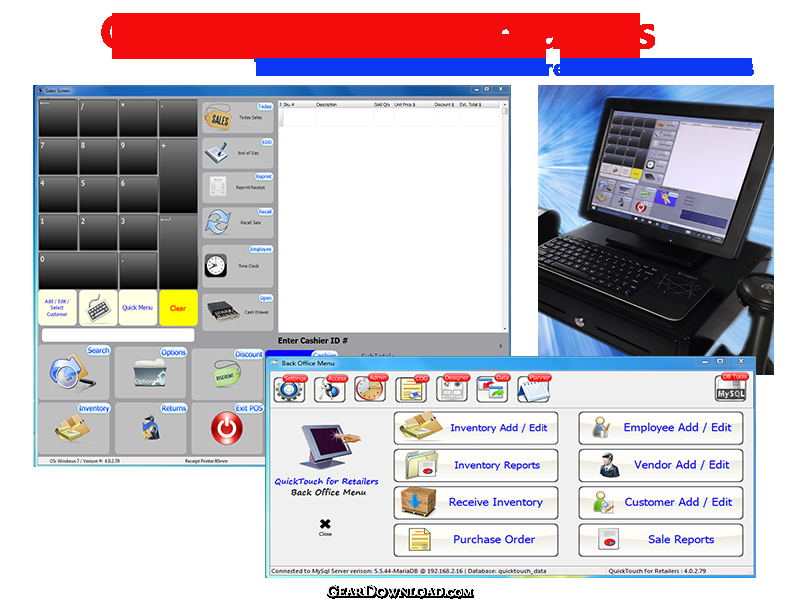
Task: Open Options on the Sales Screen
Action: (x=151, y=373)
